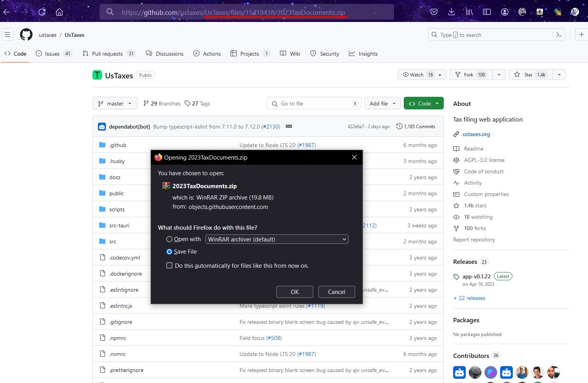This screenshot has width=588, height=383.
Task: Switch to the Issues tab
Action: pyautogui.click(x=53, y=54)
